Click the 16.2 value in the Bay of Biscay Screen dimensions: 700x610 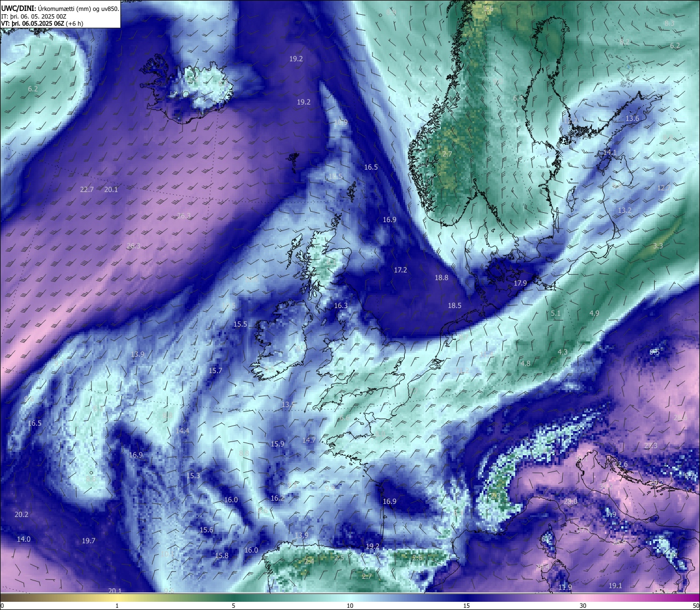(x=278, y=498)
